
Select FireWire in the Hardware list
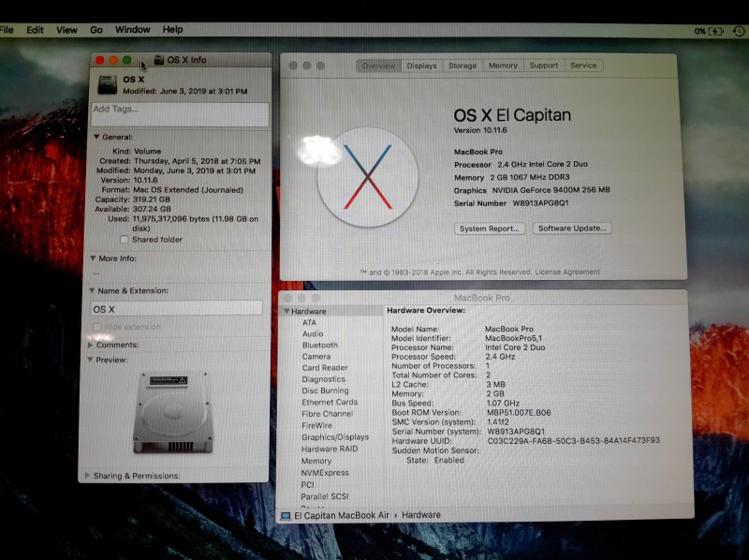(316, 425)
